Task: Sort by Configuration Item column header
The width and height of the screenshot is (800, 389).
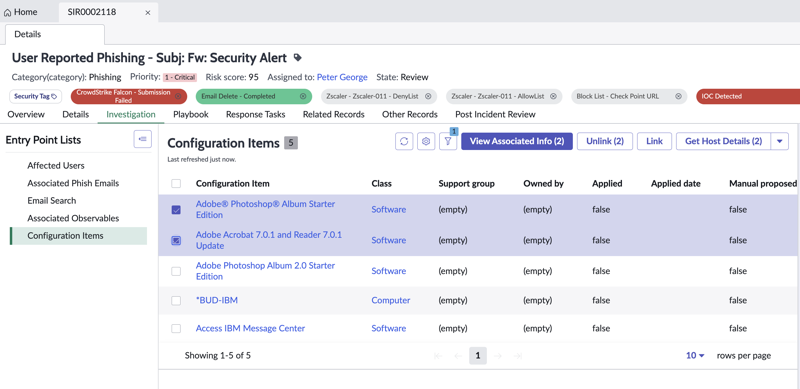Action: click(233, 183)
